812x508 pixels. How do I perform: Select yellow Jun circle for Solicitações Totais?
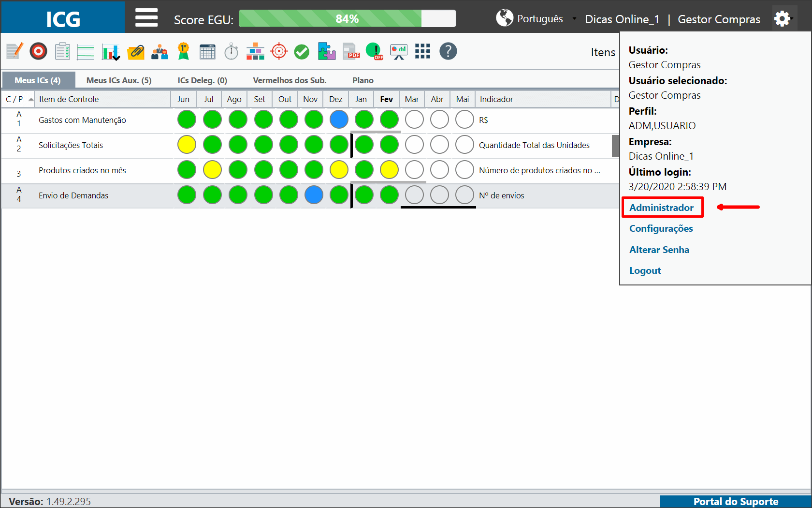pyautogui.click(x=187, y=145)
